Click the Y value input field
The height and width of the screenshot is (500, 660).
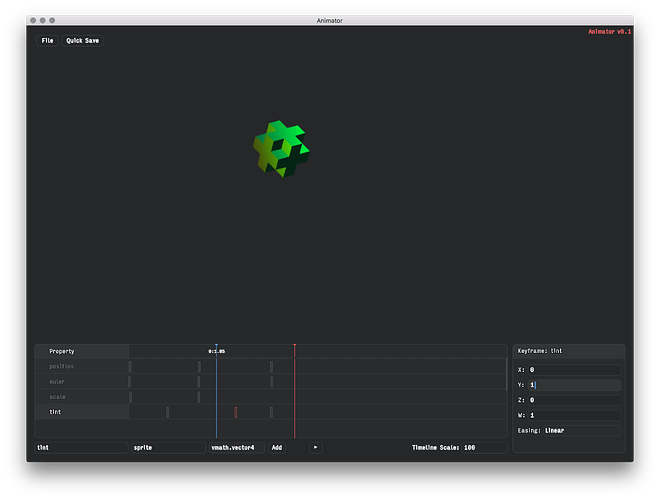tap(574, 385)
